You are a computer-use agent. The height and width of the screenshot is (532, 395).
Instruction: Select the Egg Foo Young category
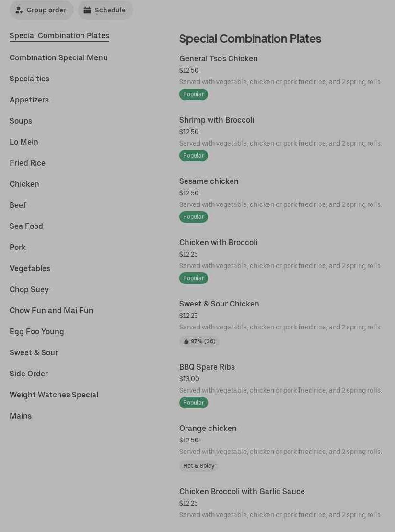pos(37,331)
